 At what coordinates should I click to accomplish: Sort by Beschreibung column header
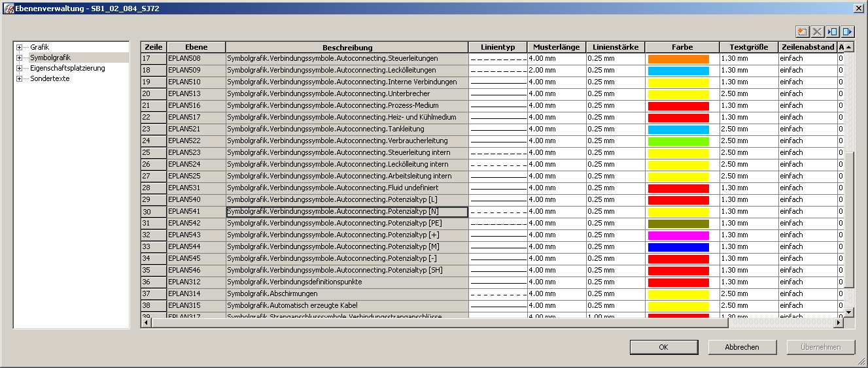[347, 47]
